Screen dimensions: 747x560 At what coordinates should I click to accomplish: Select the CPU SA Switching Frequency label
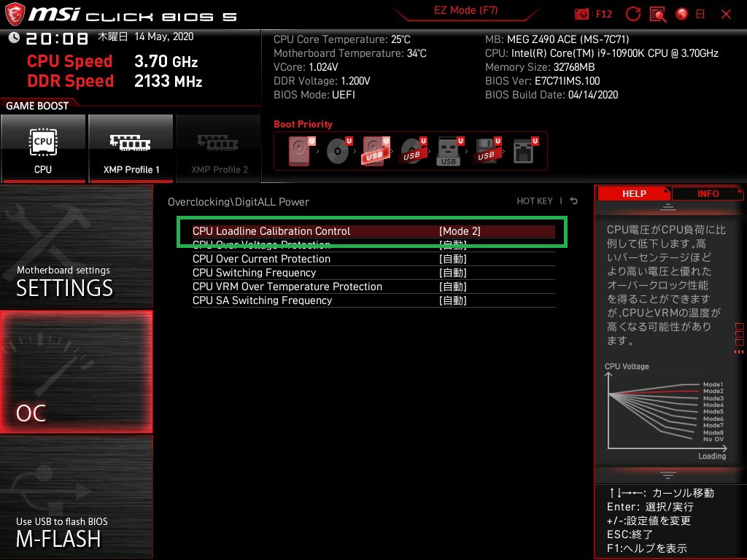262,300
